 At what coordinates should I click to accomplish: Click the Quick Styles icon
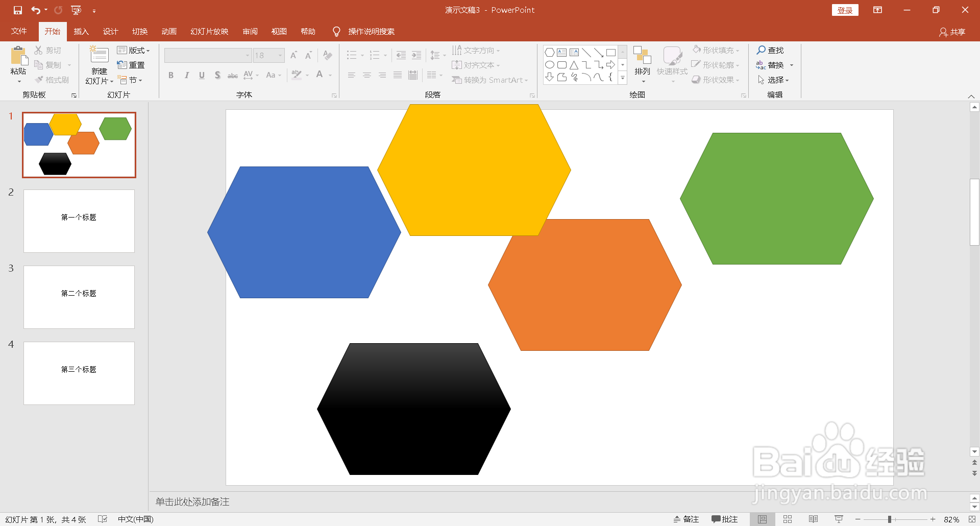tap(672, 56)
